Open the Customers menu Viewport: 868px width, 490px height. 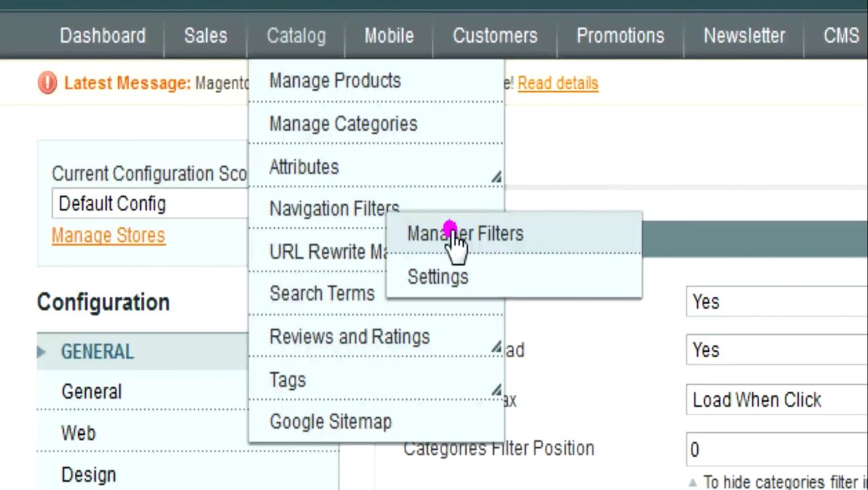click(495, 36)
